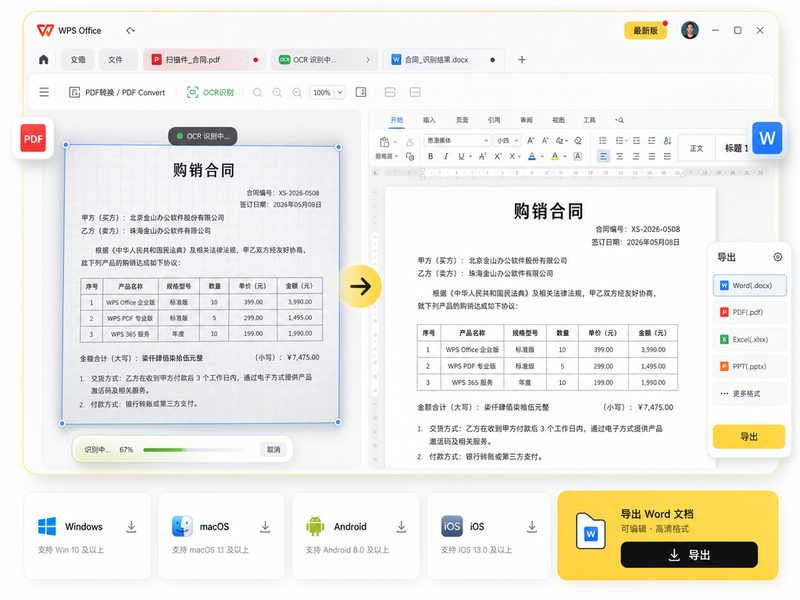Expand the underline style dropdown arrow

coord(470,157)
